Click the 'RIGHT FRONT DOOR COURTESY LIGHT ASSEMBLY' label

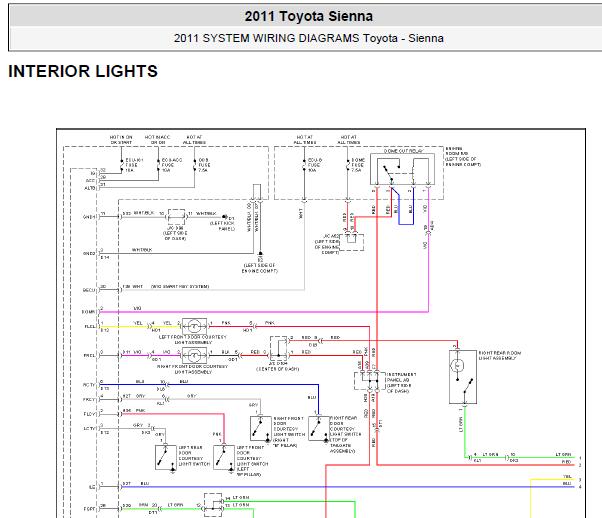click(x=192, y=369)
